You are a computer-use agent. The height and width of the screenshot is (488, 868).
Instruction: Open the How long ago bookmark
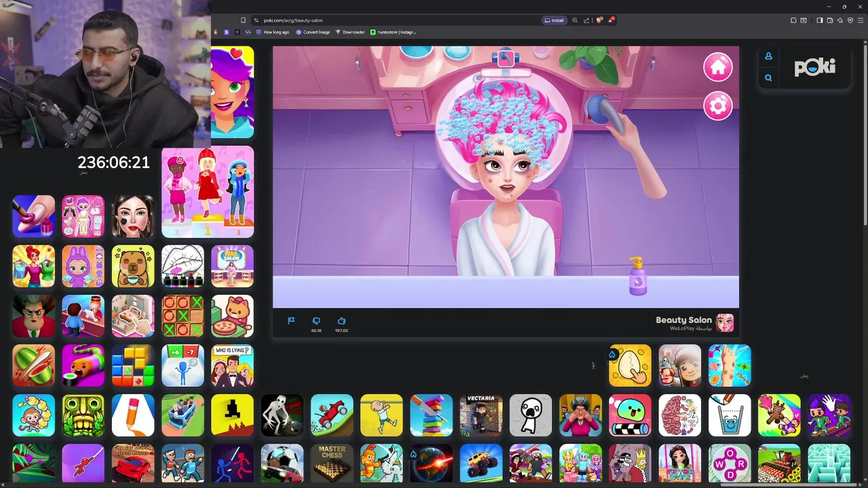(273, 32)
